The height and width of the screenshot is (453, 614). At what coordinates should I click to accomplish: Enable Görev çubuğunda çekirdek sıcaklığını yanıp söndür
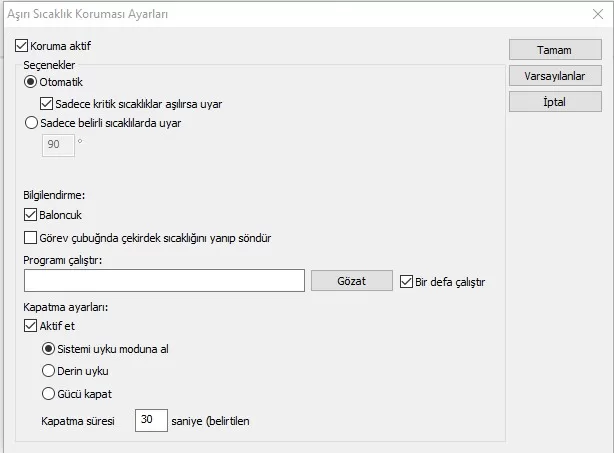[29, 238]
